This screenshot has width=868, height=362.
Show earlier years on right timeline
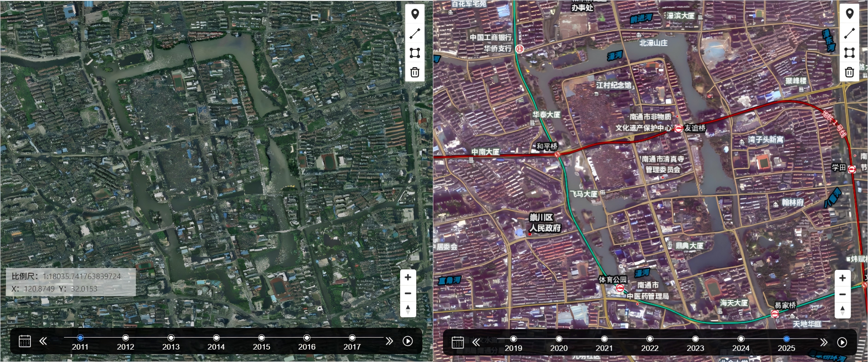pos(476,342)
